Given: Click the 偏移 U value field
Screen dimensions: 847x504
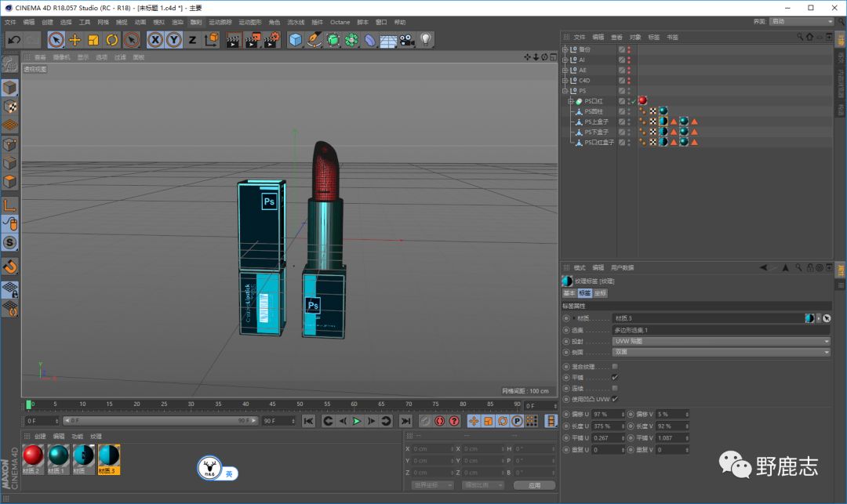Looking at the screenshot, I should (x=606, y=414).
